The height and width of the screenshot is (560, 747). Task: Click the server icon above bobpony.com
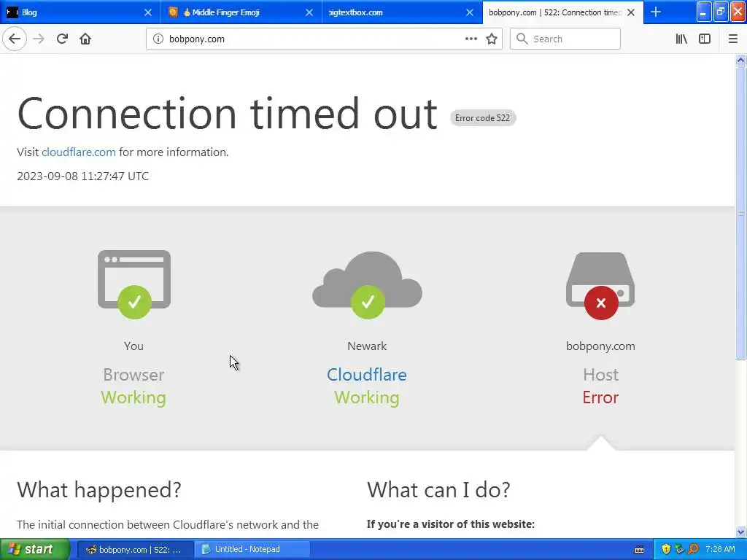point(600,286)
